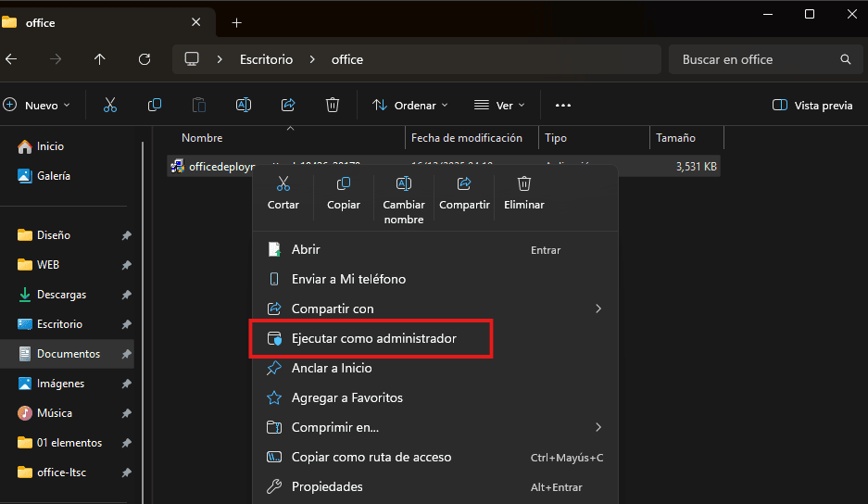Click the 3,531 KB size cell
This screenshot has height=504, width=868.
pyautogui.click(x=696, y=167)
